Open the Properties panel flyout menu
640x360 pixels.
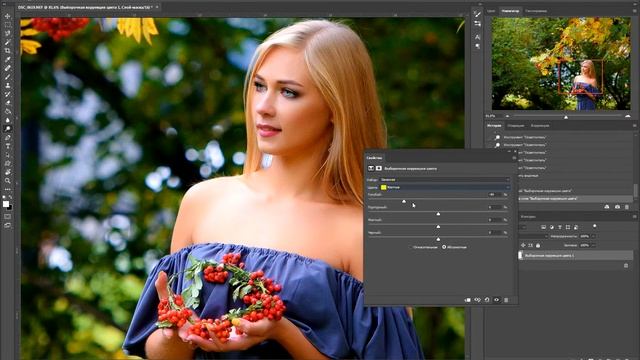point(514,158)
